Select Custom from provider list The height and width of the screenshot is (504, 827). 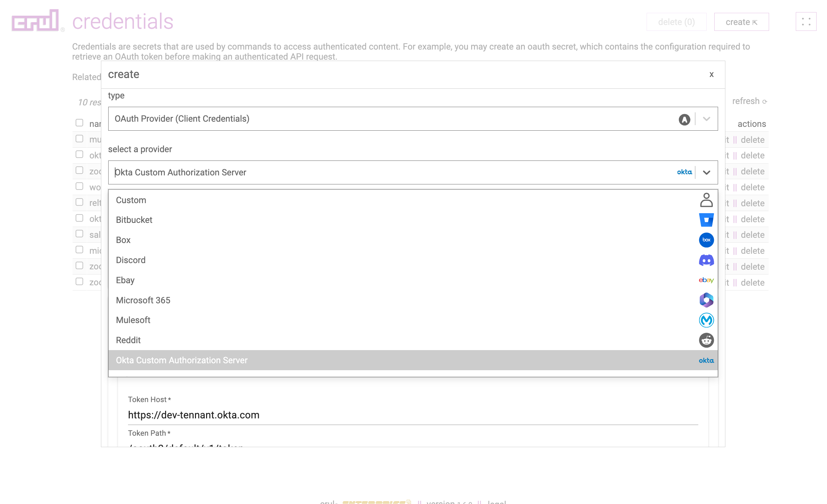pyautogui.click(x=413, y=200)
